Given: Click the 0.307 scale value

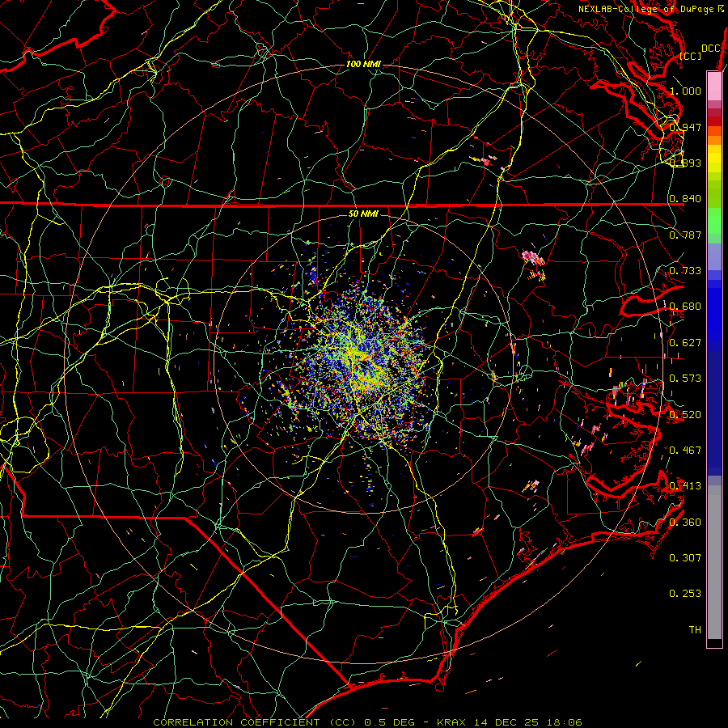Looking at the screenshot, I should point(685,557).
